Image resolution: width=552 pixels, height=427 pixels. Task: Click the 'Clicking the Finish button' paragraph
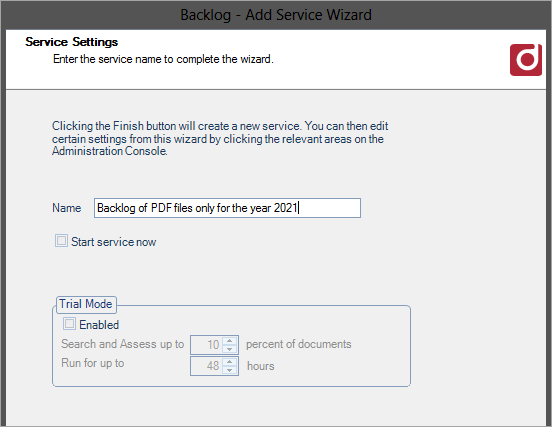pyautogui.click(x=220, y=139)
